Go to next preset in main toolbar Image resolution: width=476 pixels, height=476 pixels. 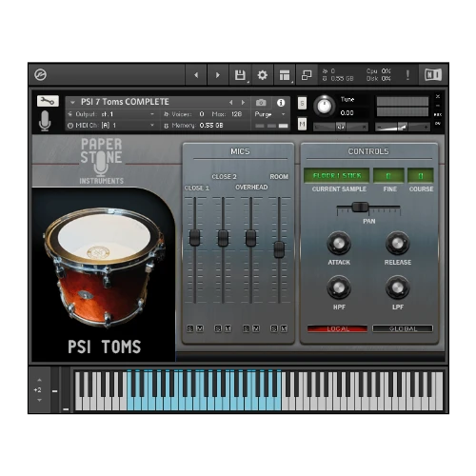[218, 75]
